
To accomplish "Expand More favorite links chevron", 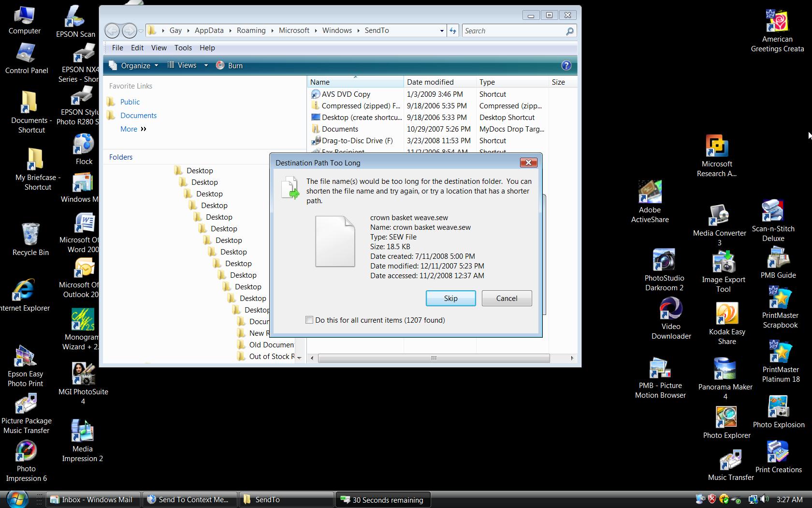I will (x=144, y=129).
